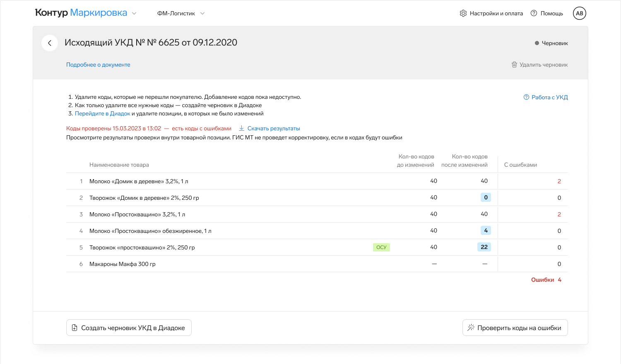Open row Молоко «Простоквашино» 3,2%, 1 л
This screenshot has width=621, height=364.
[x=317, y=214]
